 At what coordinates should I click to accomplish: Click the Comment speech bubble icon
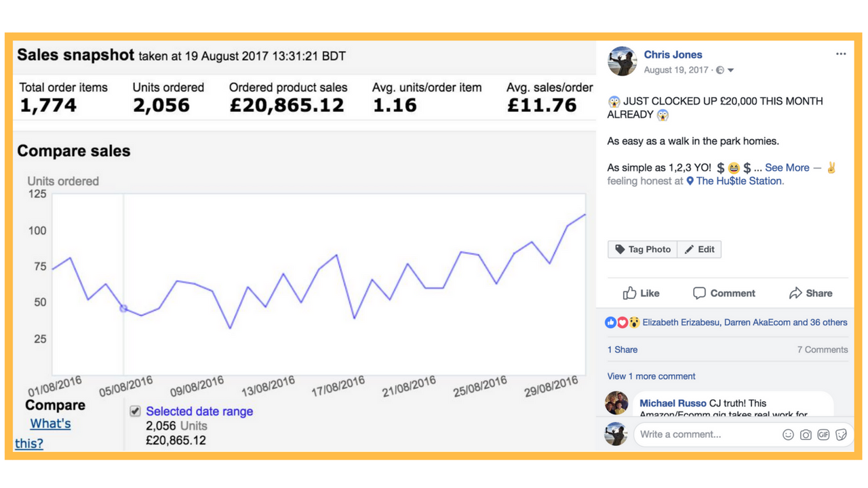[699, 293]
